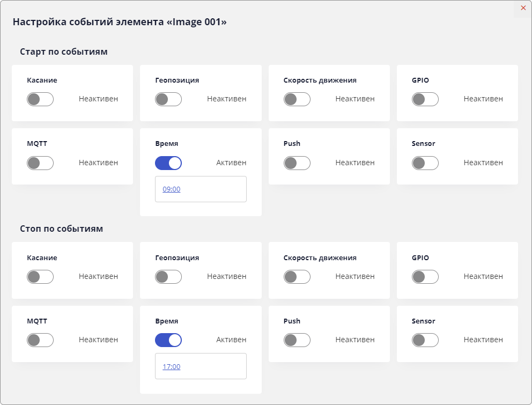The height and width of the screenshot is (405, 532).
Task: Enable GPIO toggle in stop events
Action: [x=425, y=277]
